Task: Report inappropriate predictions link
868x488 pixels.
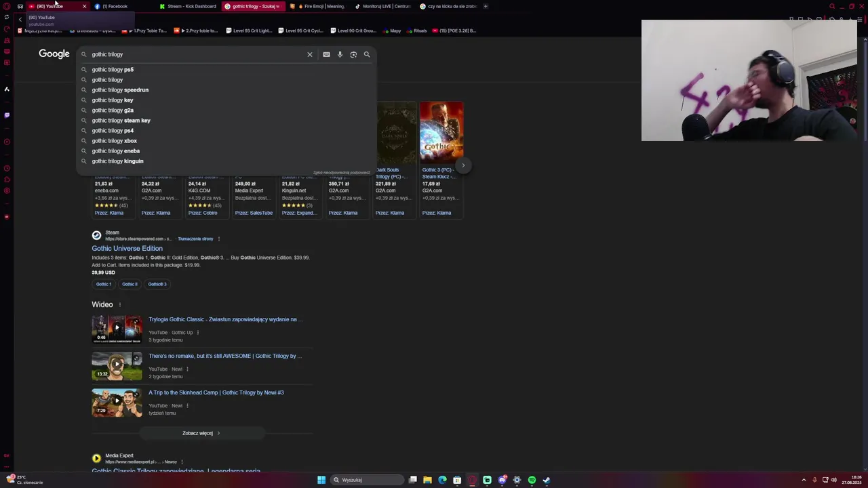Action: coord(341,173)
